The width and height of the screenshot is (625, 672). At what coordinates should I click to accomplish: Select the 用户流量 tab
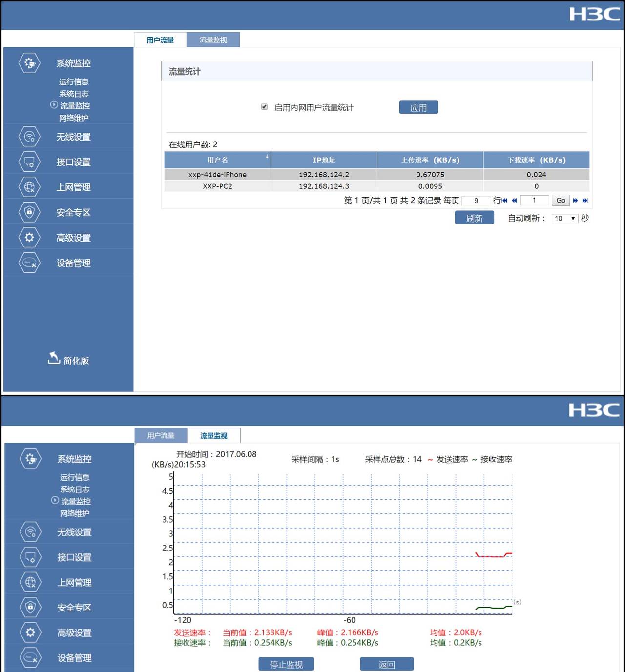[x=160, y=40]
